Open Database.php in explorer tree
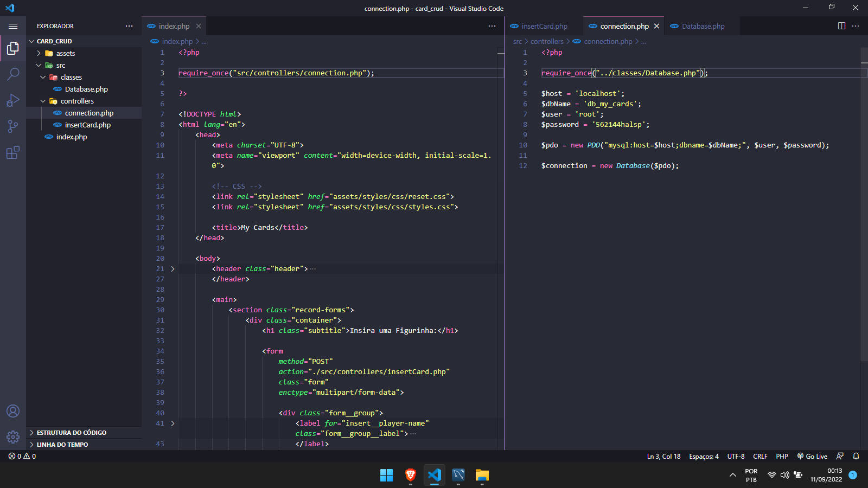 tap(84, 89)
